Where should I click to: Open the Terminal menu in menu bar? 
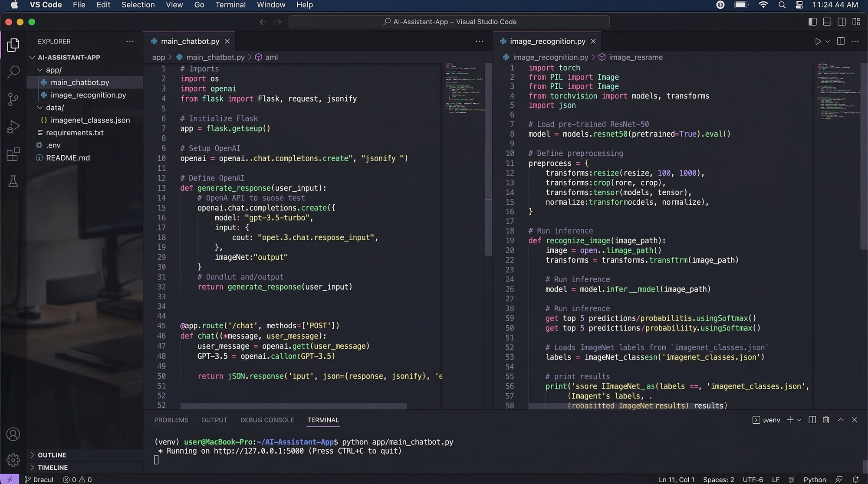(x=230, y=5)
